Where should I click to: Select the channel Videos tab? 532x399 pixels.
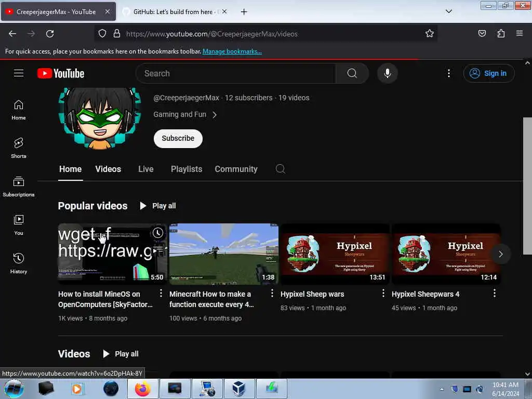coord(108,169)
